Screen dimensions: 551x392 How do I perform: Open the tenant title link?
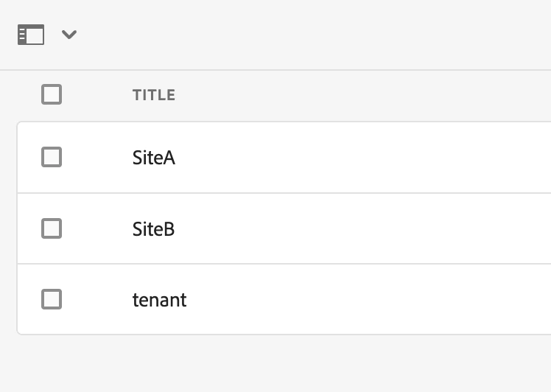tap(159, 300)
